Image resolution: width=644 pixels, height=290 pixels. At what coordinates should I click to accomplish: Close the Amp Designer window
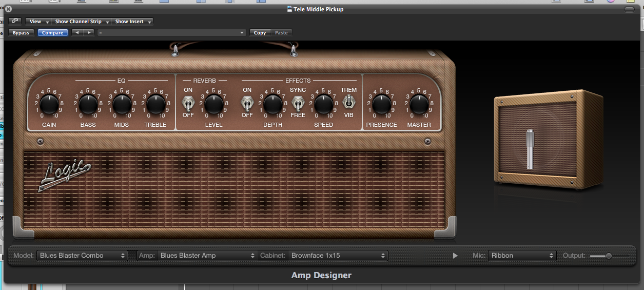[8, 9]
